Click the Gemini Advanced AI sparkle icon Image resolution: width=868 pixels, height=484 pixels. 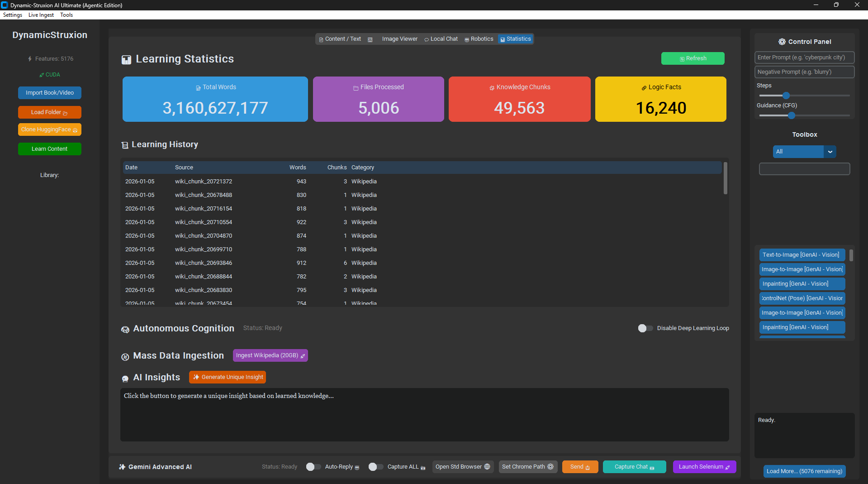click(122, 467)
